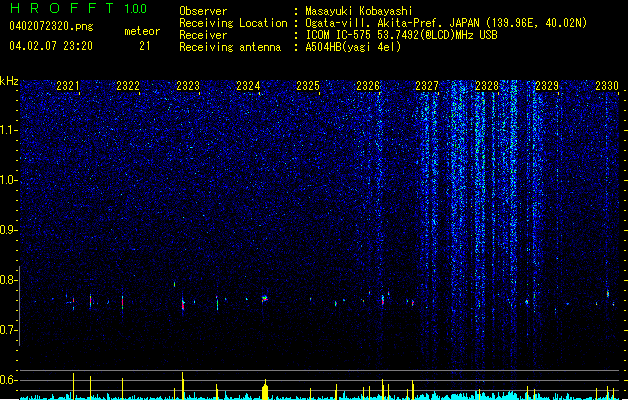Screen dimensions: 629x400
Task: Click the gray vertical range bar beside the frequency axis
Action: point(19,305)
